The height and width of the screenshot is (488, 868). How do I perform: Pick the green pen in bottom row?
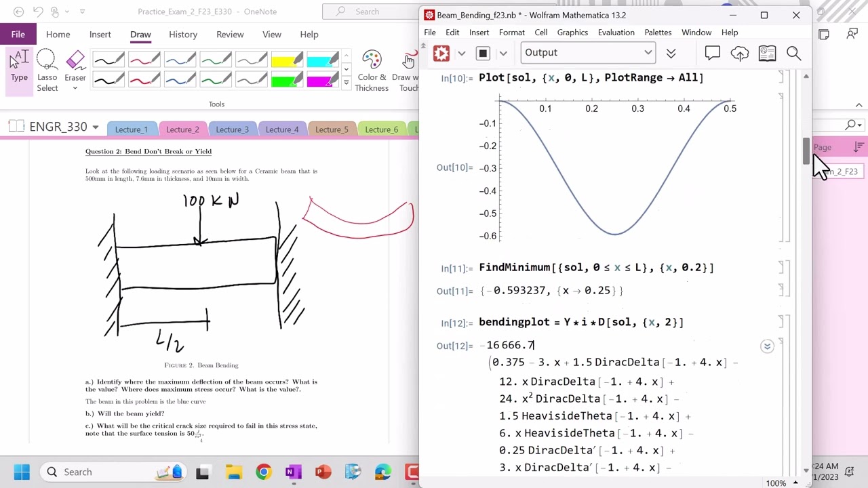216,81
